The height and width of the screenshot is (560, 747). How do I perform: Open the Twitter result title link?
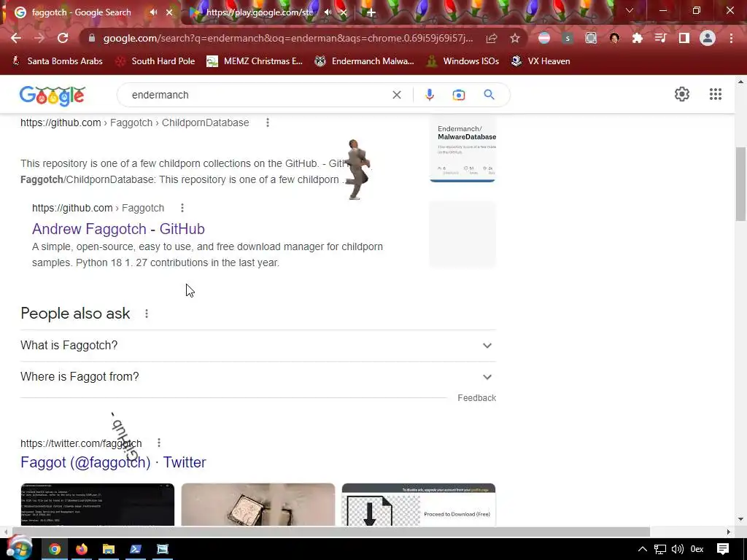(113, 462)
